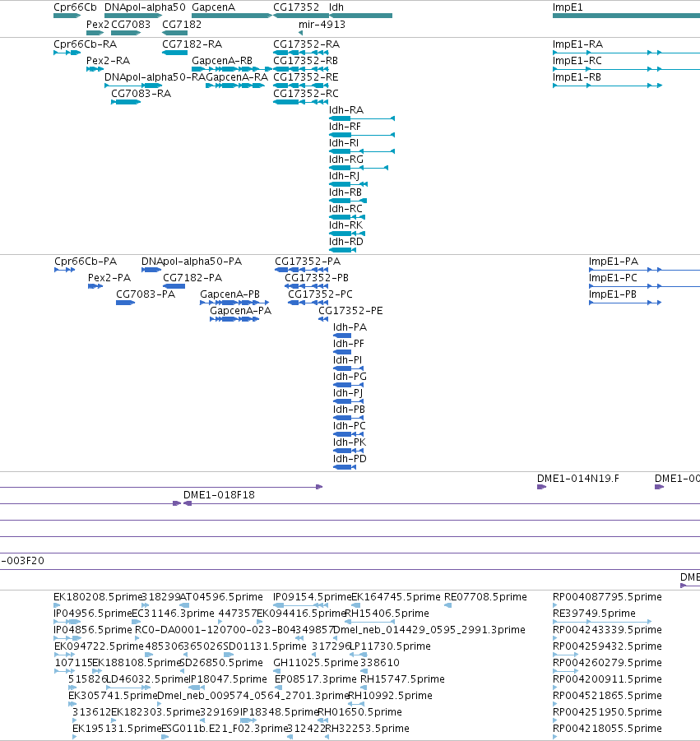The image size is (700, 741).
Task: Click the ImpE1 gene label
Action: pos(568,7)
